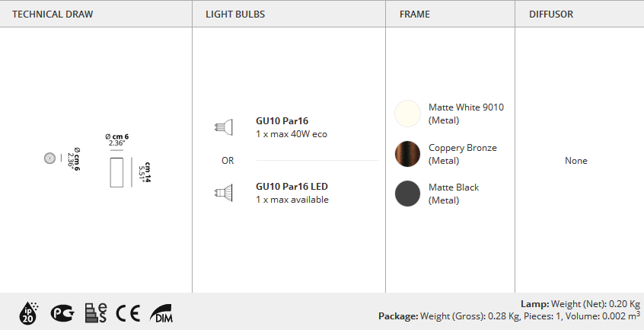This screenshot has height=330, width=644.
Task: Click the Frame column header
Action: (x=415, y=14)
